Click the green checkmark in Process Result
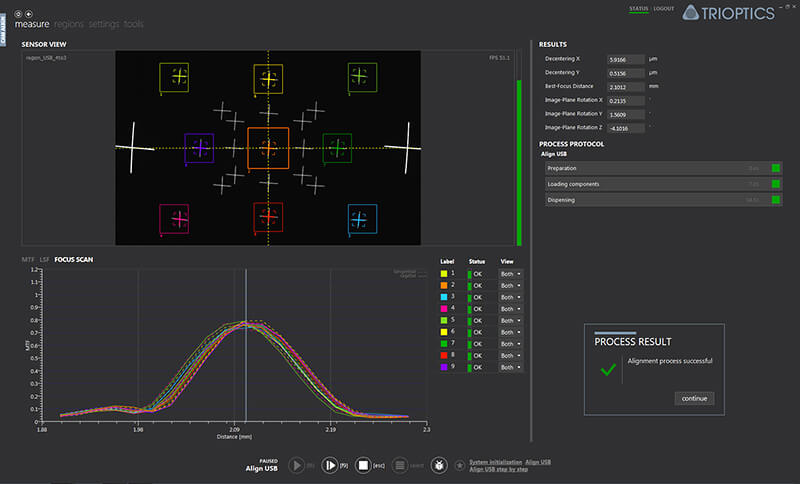 606,369
